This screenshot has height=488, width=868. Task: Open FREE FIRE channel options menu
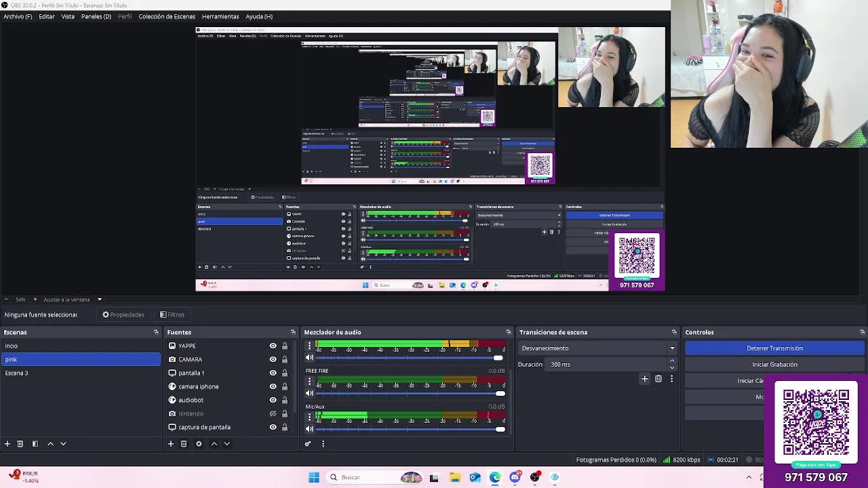click(x=310, y=382)
